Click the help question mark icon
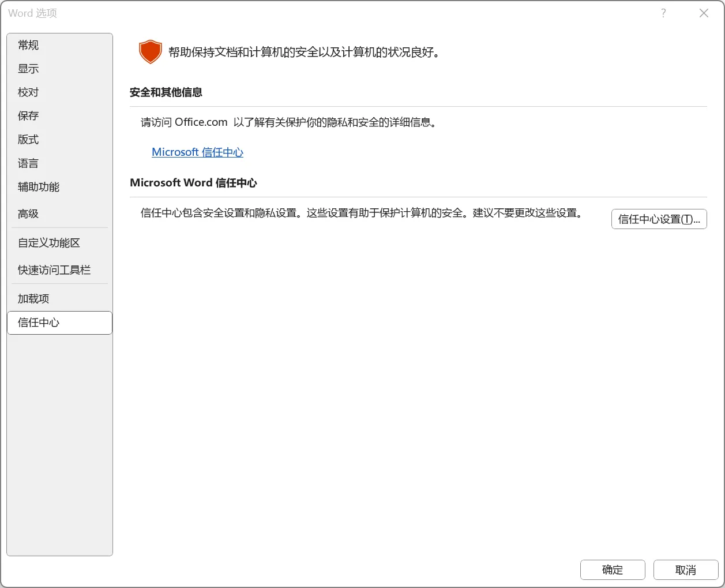725x588 pixels. tap(663, 13)
